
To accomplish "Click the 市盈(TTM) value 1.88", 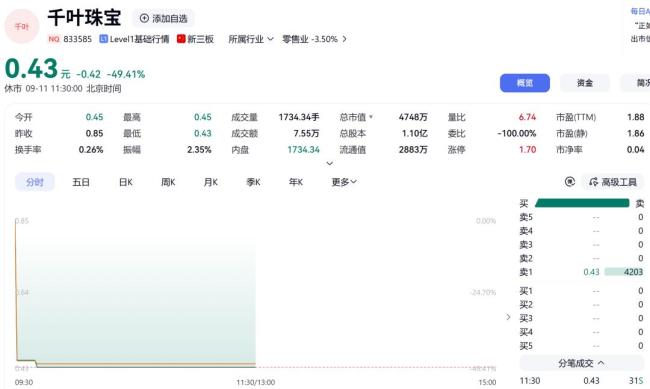I will coord(635,117).
